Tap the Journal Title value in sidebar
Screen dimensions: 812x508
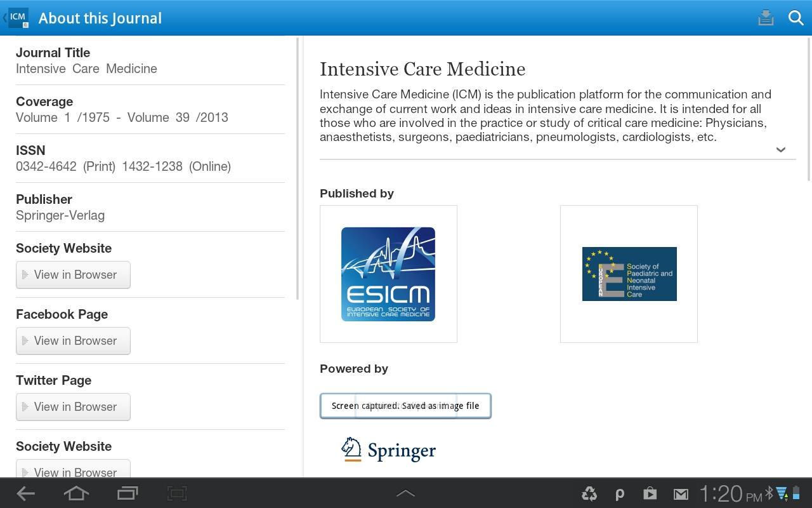click(86, 69)
